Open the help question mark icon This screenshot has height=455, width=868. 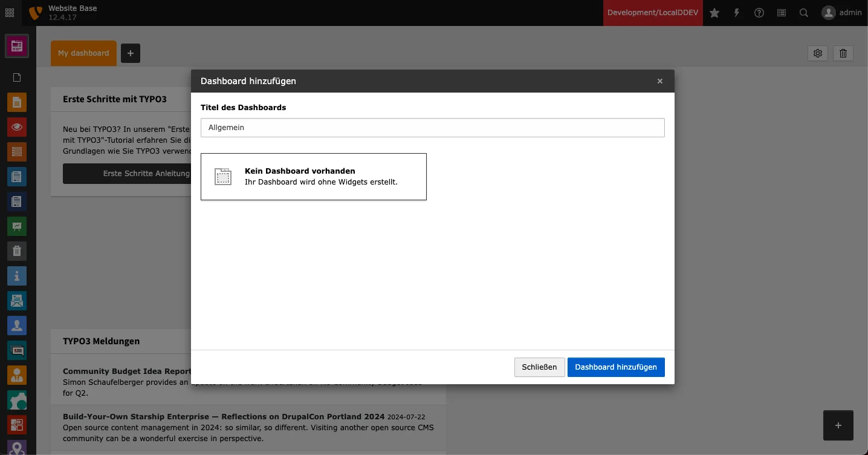(x=759, y=13)
